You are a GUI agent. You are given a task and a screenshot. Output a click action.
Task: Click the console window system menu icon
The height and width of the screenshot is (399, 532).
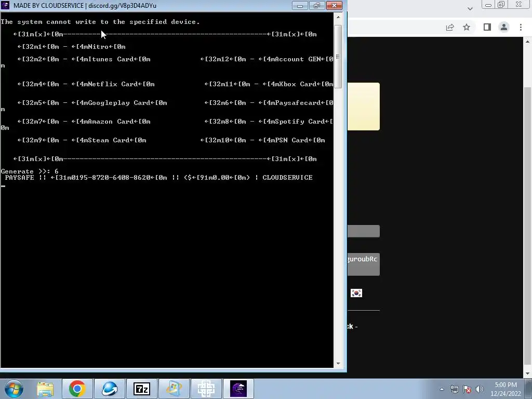point(5,5)
